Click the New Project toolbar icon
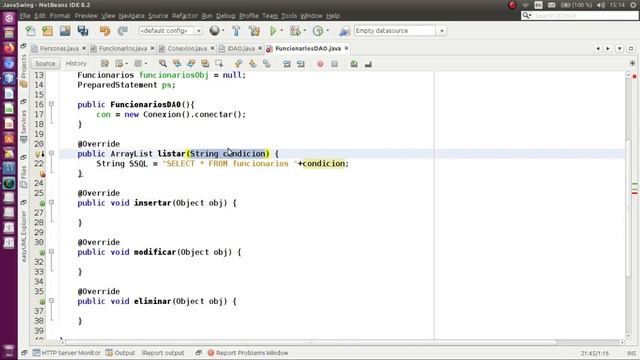 coord(48,31)
